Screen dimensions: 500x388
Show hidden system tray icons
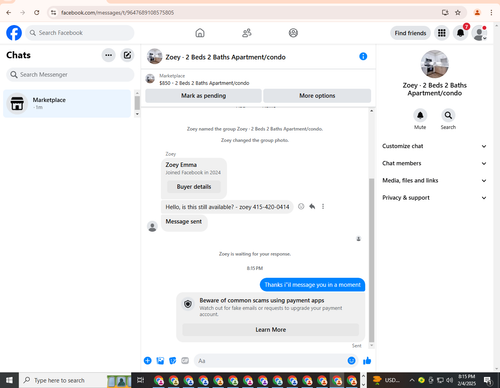click(x=412, y=380)
